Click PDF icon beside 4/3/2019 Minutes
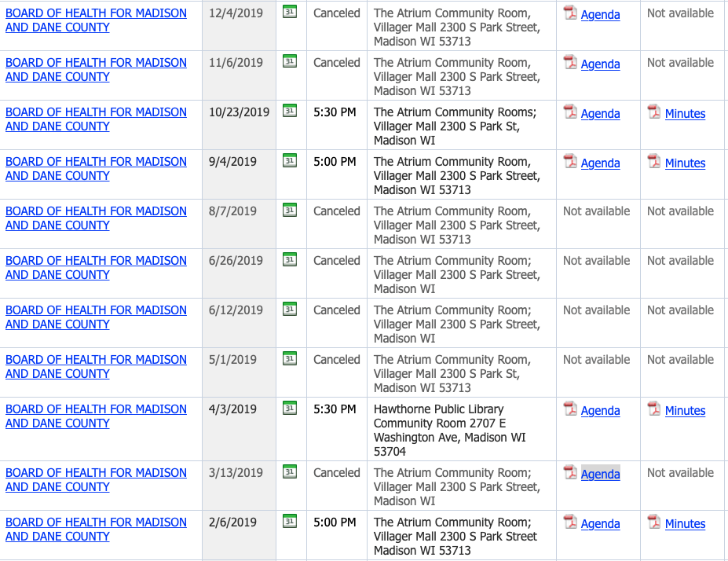Screen dimensions: 728x561 [x=654, y=409]
